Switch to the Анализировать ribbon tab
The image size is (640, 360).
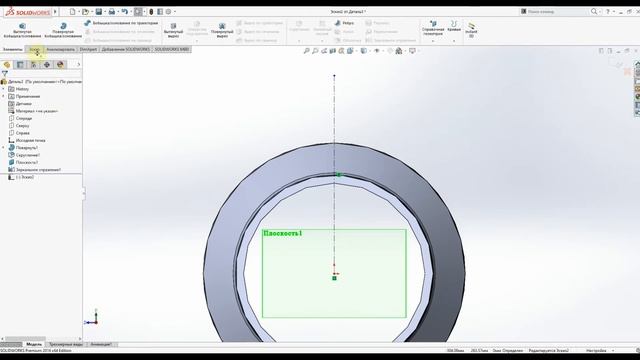(60, 49)
